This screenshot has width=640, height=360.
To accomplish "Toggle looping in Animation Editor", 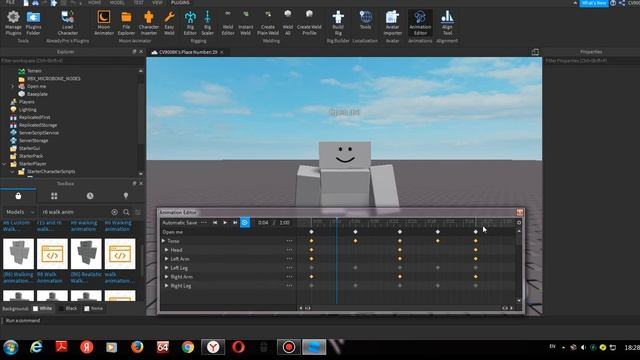I will 245,222.
